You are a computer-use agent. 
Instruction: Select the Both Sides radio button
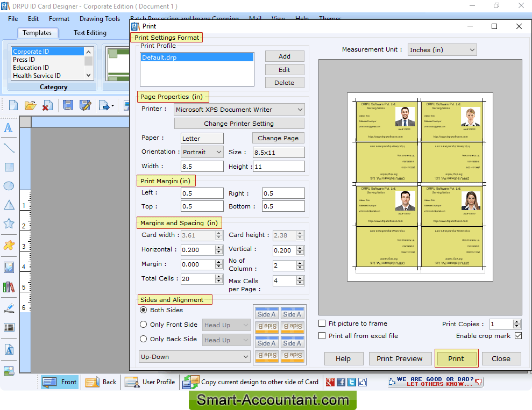[x=144, y=310]
